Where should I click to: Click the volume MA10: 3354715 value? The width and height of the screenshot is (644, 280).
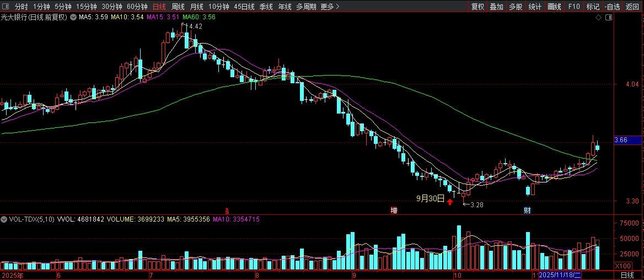pyautogui.click(x=236, y=219)
